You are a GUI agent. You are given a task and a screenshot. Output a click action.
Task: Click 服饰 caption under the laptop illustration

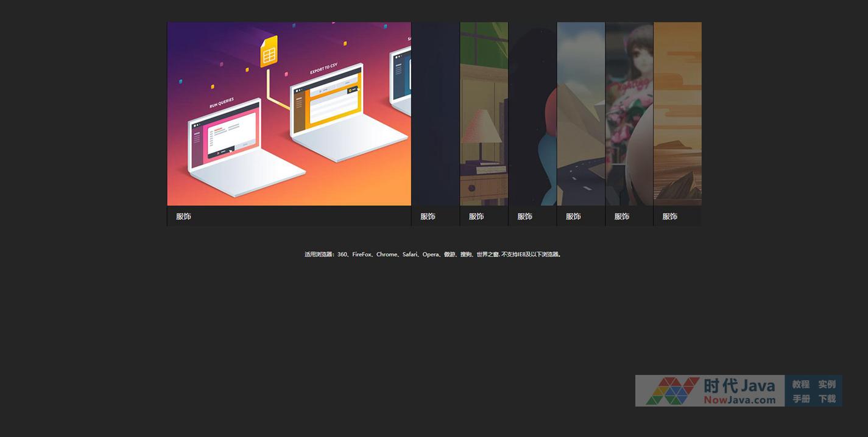[183, 217]
